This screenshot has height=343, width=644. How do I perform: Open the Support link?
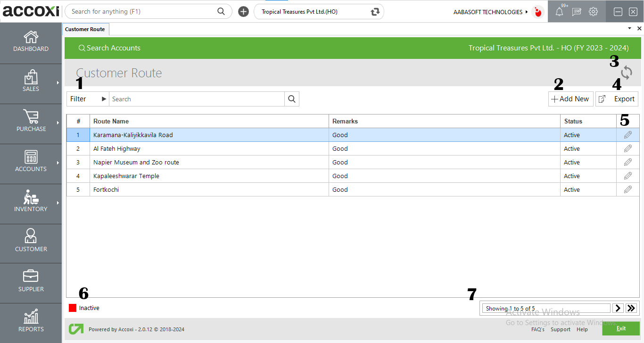point(560,329)
